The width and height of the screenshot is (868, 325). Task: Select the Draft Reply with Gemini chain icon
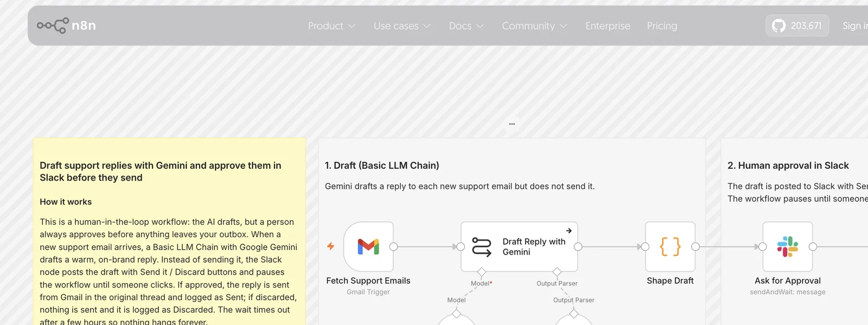(x=481, y=247)
